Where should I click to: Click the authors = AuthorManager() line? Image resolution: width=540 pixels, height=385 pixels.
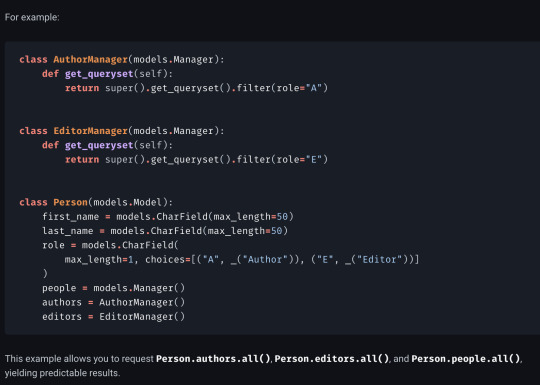point(114,302)
